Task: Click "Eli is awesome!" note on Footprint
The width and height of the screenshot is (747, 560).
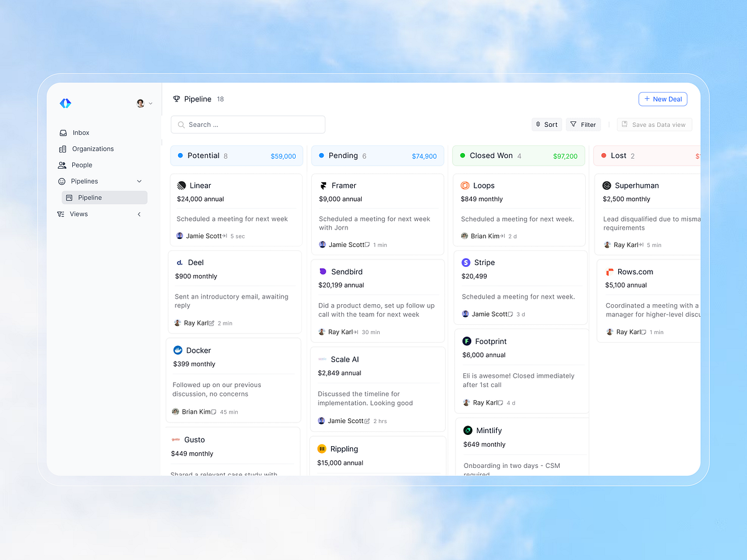Action: (x=519, y=380)
